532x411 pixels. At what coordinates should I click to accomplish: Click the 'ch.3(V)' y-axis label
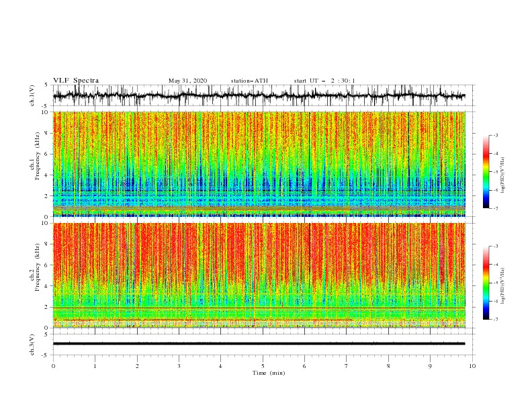32,345
